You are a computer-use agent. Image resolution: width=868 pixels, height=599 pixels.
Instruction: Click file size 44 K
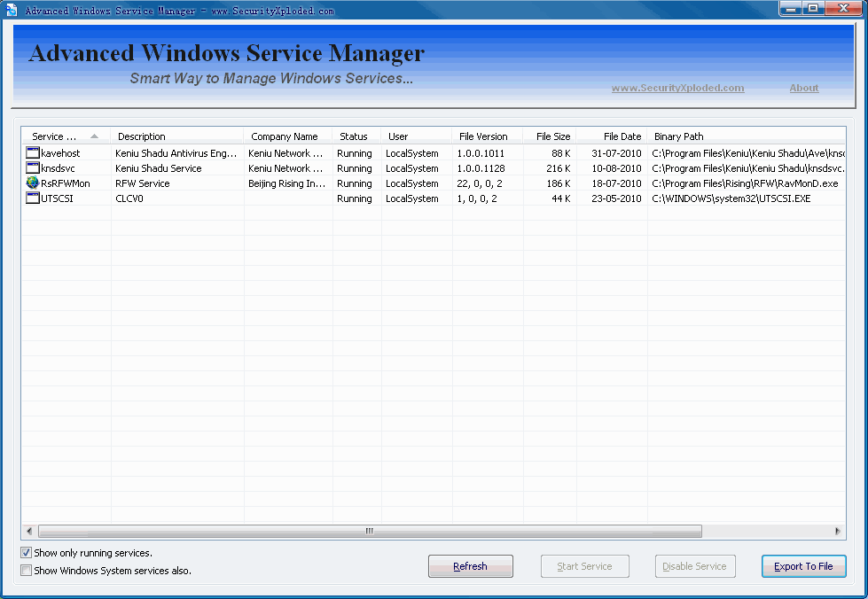560,198
